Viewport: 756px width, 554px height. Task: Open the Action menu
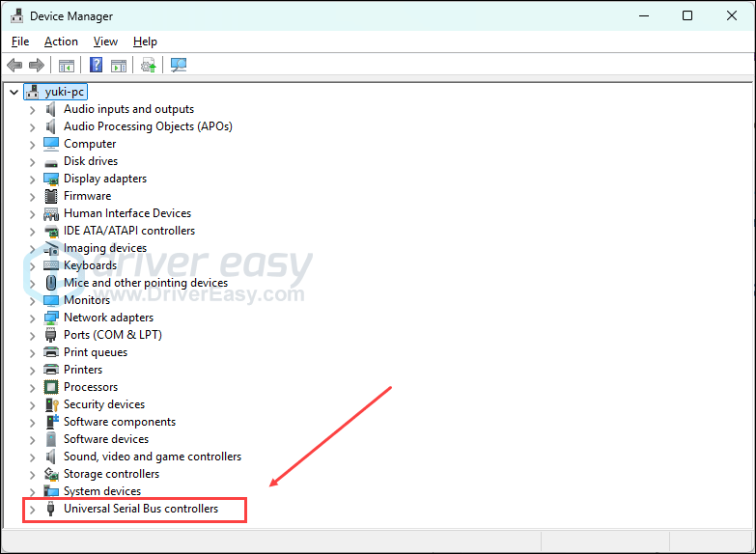tap(61, 42)
